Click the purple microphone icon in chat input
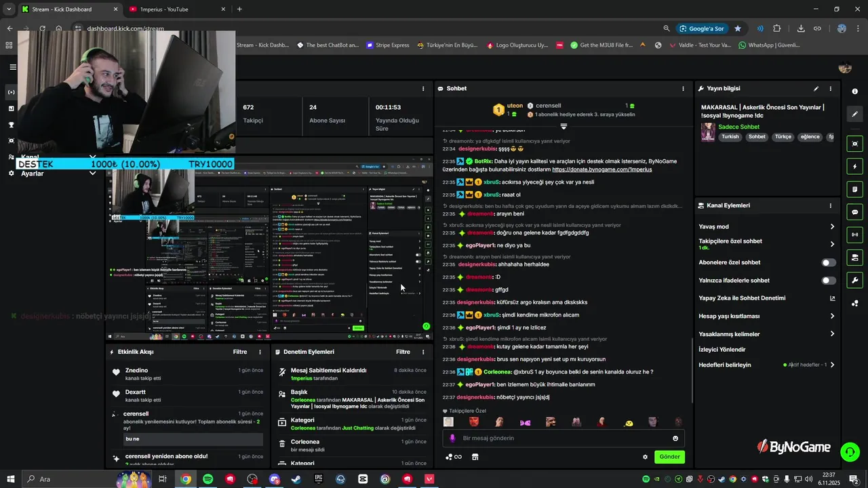Screen dimensions: 868x488 pos(453,439)
